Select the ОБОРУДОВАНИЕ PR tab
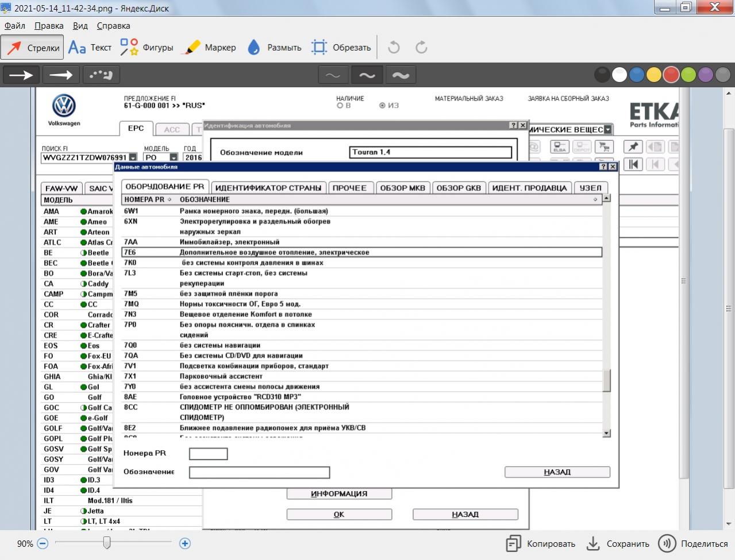 pos(165,187)
